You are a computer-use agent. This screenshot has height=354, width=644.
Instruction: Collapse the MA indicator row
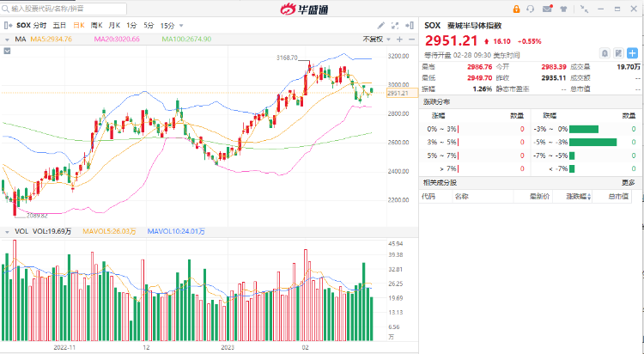[x=8, y=39]
